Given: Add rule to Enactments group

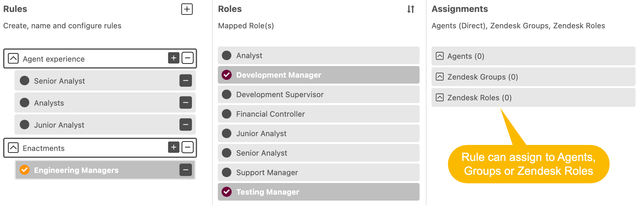Looking at the screenshot, I should coord(174,147).
